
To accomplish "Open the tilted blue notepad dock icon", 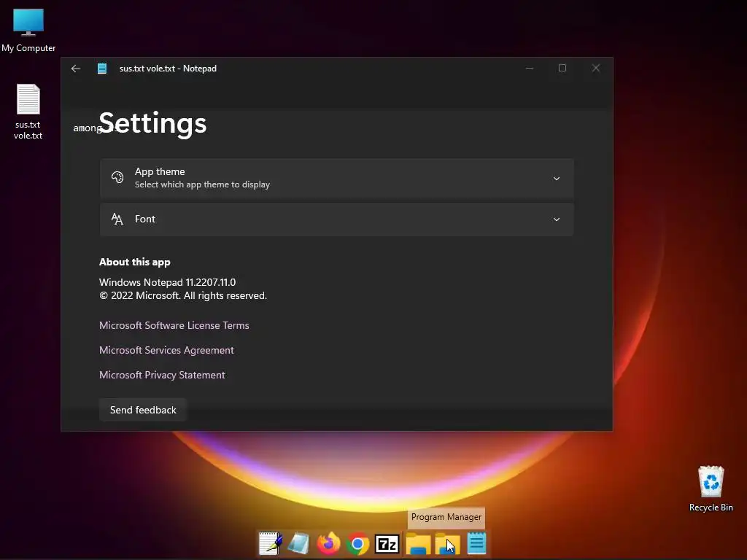I will click(298, 543).
